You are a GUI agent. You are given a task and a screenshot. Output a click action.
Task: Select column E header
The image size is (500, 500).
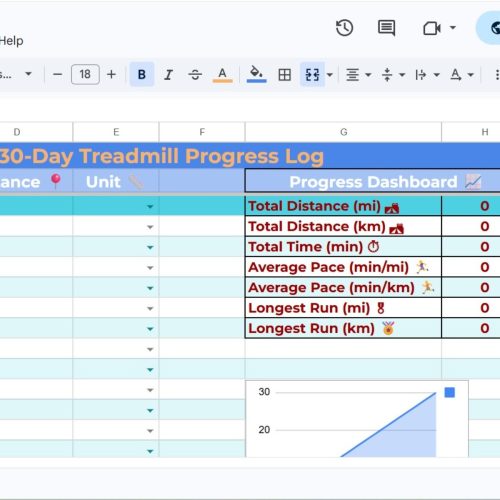(116, 132)
